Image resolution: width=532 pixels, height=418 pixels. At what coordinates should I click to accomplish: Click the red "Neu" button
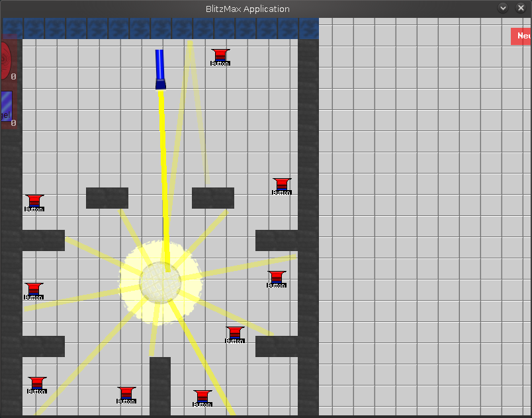pos(521,36)
